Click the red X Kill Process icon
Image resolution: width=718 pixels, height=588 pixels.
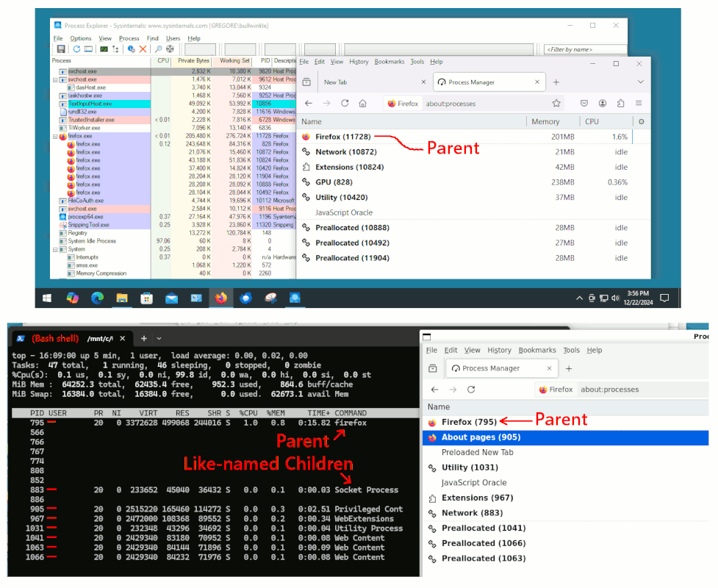click(143, 49)
